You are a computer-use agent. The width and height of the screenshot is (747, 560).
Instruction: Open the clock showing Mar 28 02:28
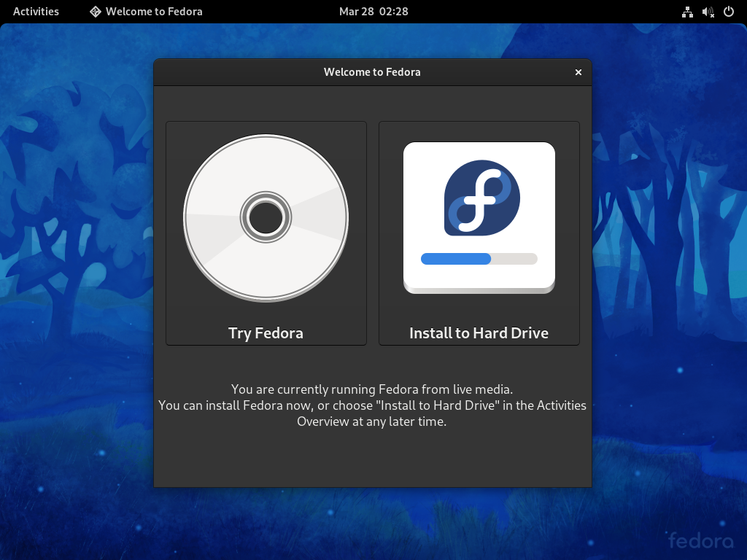[x=373, y=12]
